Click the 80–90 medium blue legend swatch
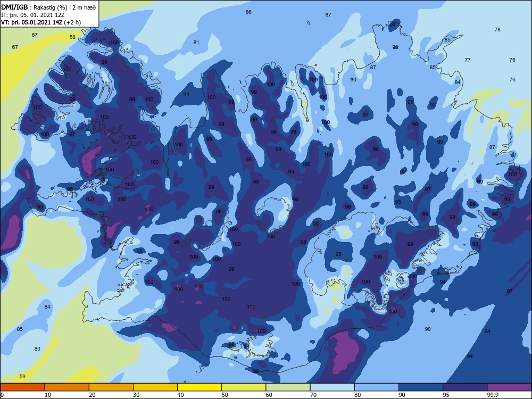Viewport: 532px width, 399px height. tap(377, 387)
